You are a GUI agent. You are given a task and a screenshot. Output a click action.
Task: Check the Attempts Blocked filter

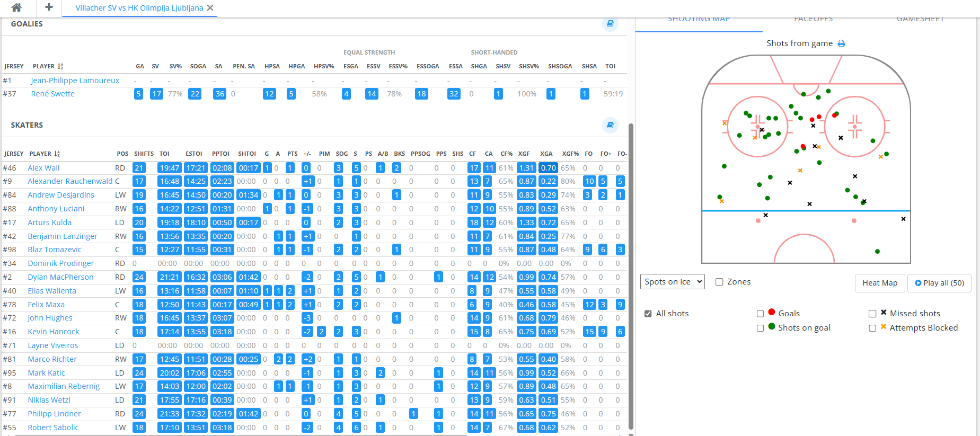coord(872,328)
